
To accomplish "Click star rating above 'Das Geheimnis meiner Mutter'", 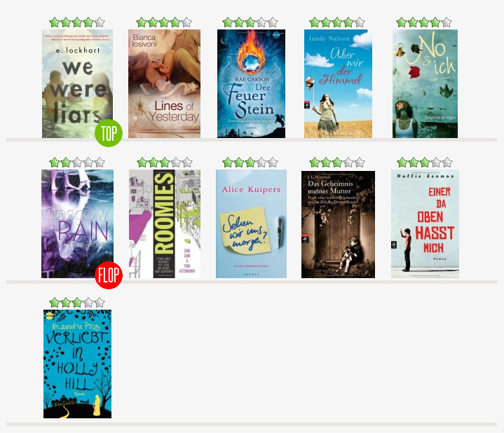I will pyautogui.click(x=337, y=163).
